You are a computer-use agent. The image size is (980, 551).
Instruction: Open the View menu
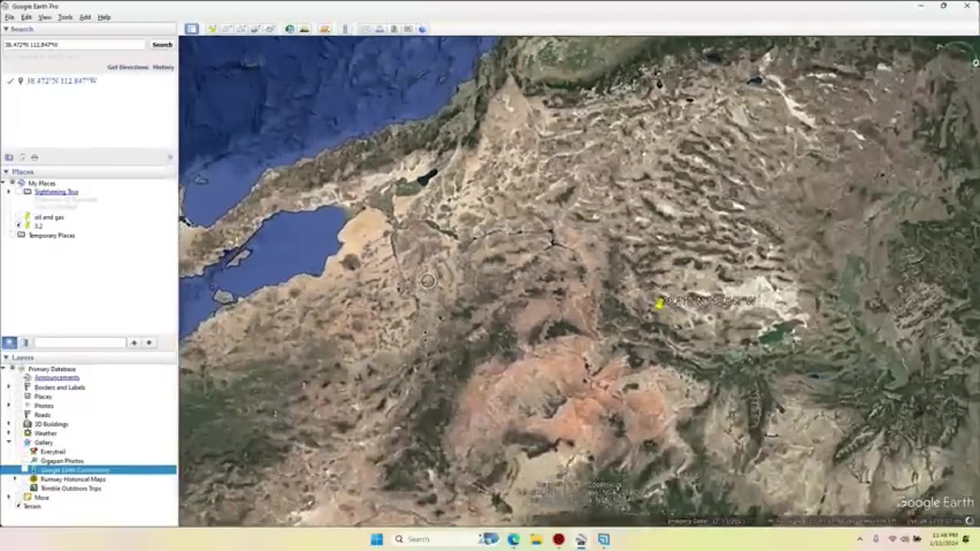(x=45, y=17)
